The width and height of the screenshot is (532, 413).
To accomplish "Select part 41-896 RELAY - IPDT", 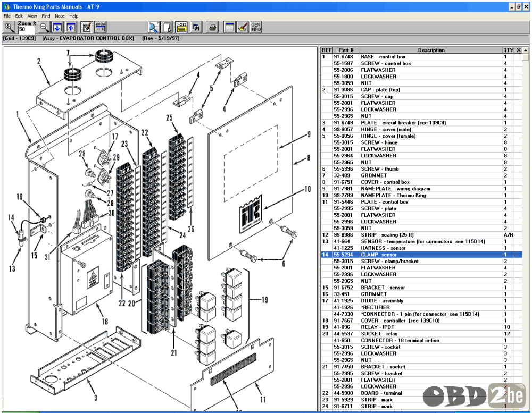I will 421,327.
